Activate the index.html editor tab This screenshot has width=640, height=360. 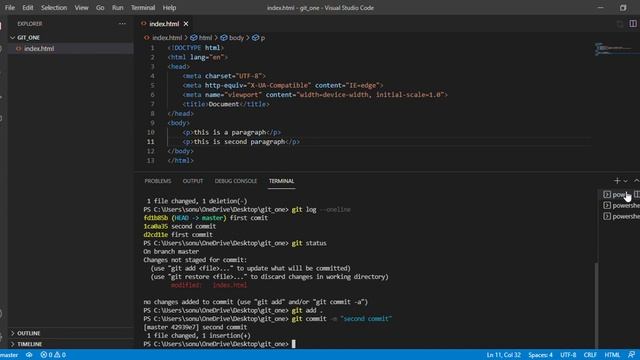click(164, 24)
